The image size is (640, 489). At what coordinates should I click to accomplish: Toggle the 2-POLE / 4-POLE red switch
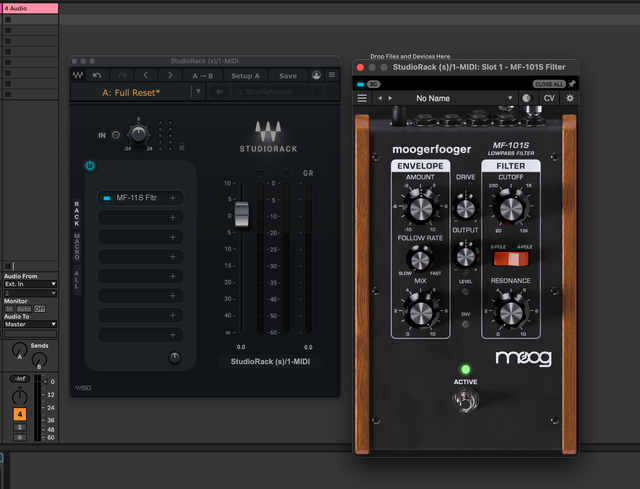point(511,258)
